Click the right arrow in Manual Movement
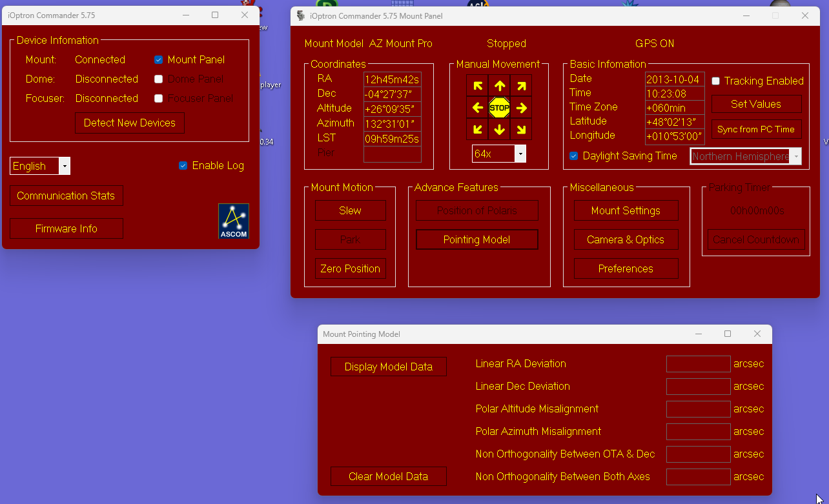Image resolution: width=829 pixels, height=504 pixels. [522, 108]
